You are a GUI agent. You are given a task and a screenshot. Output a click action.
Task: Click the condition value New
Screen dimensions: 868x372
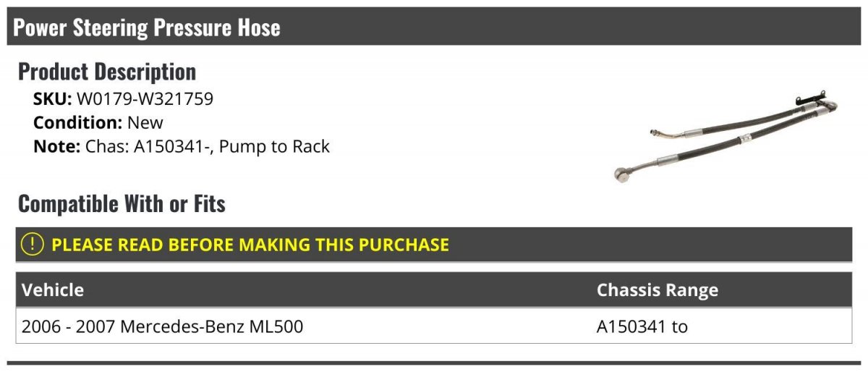tap(145, 123)
